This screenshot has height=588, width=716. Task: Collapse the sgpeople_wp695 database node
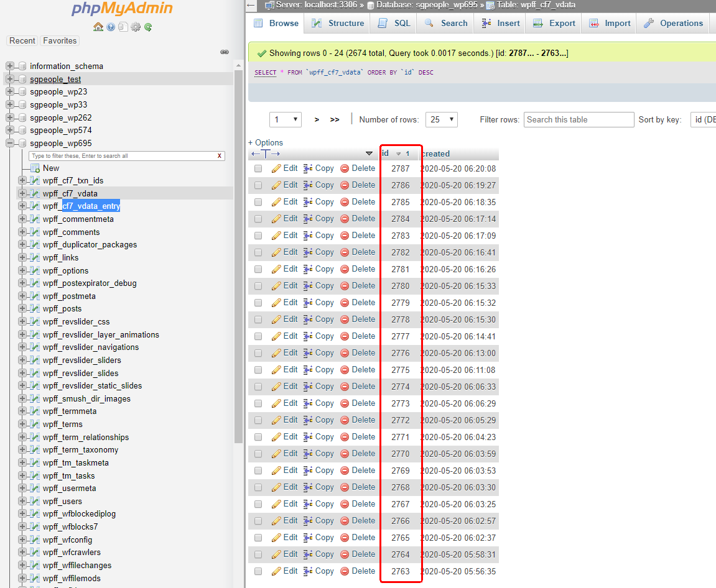(10, 144)
